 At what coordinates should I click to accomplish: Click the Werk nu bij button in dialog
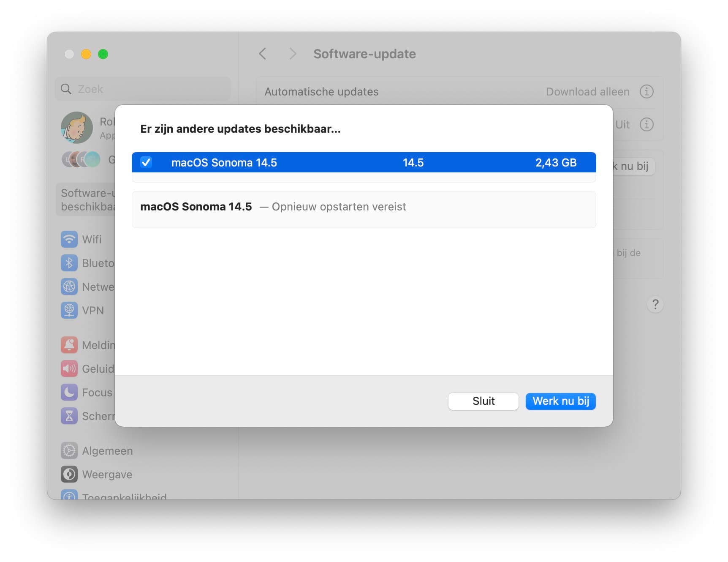click(x=560, y=401)
